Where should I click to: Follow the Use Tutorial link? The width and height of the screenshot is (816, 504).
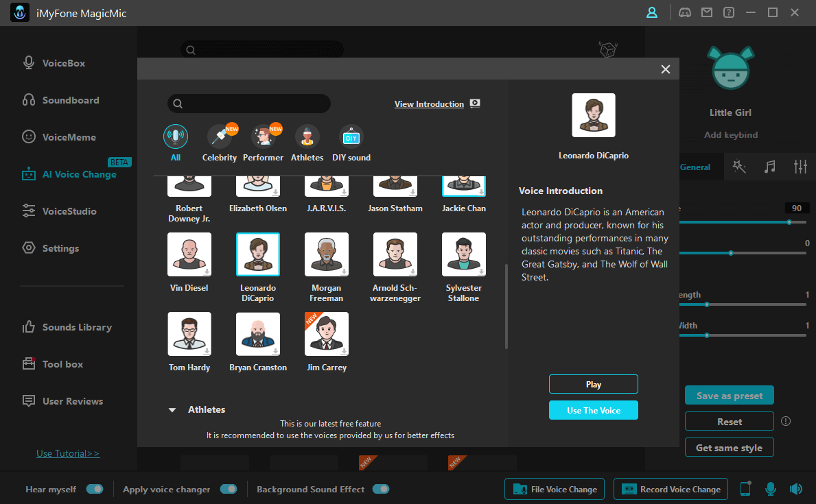pos(68,453)
